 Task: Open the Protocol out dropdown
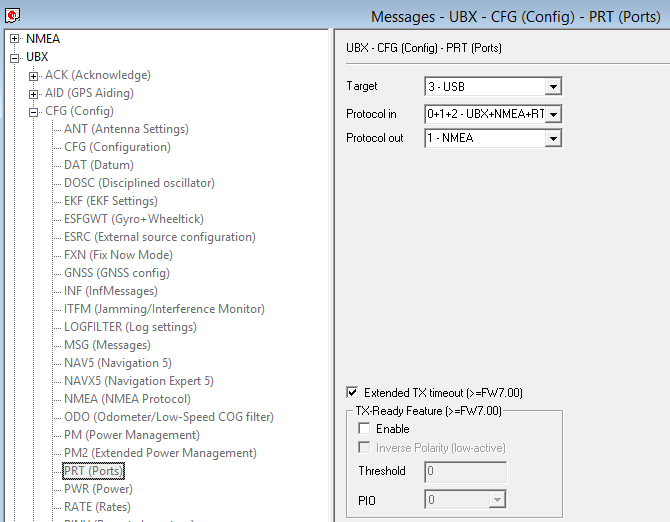[x=553, y=139]
